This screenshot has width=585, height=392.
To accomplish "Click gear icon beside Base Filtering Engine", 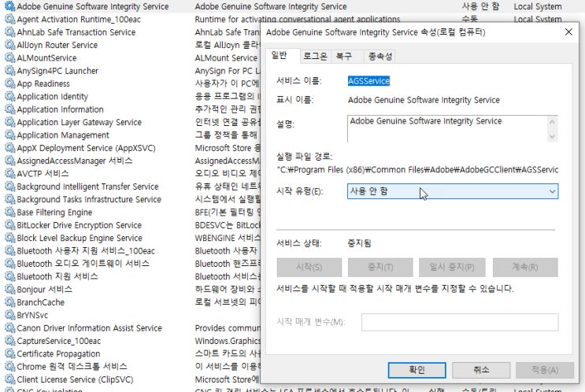I will pos(9,213).
